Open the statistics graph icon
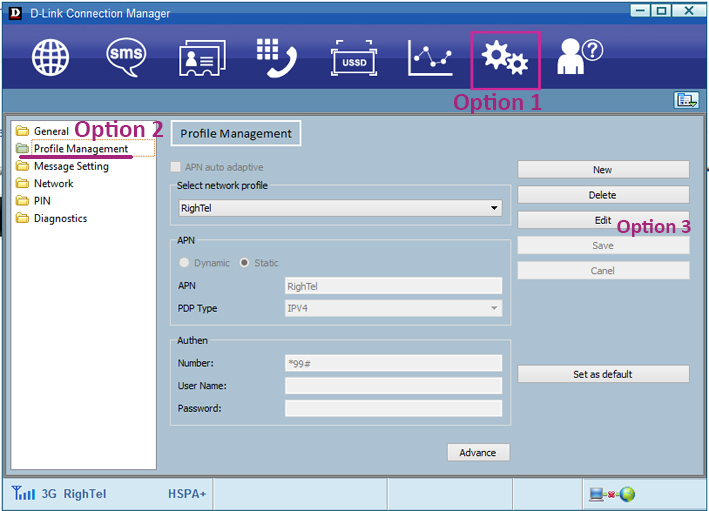709x511 pixels. coord(430,59)
